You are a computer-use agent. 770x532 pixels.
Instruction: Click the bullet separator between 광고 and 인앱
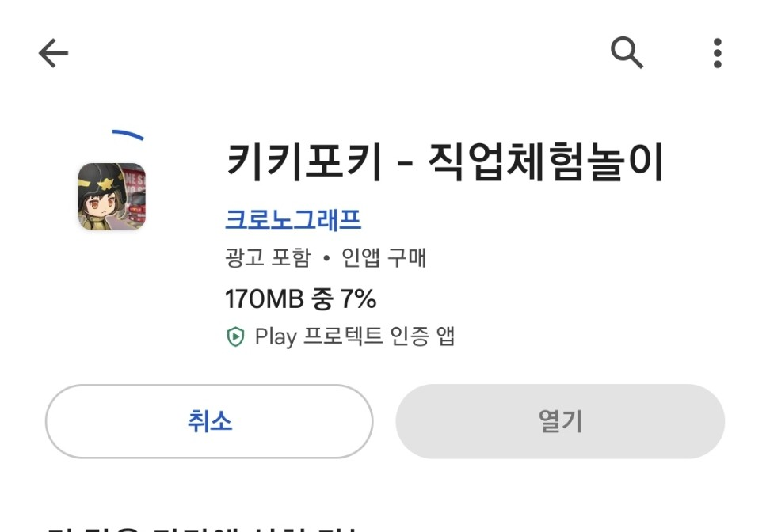pos(326,259)
